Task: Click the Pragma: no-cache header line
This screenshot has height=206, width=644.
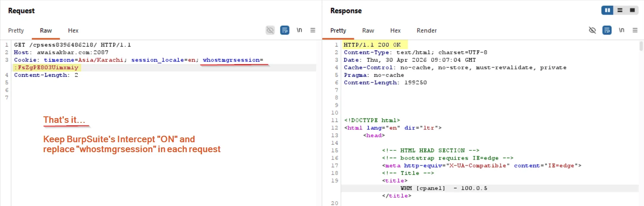Action: point(374,75)
